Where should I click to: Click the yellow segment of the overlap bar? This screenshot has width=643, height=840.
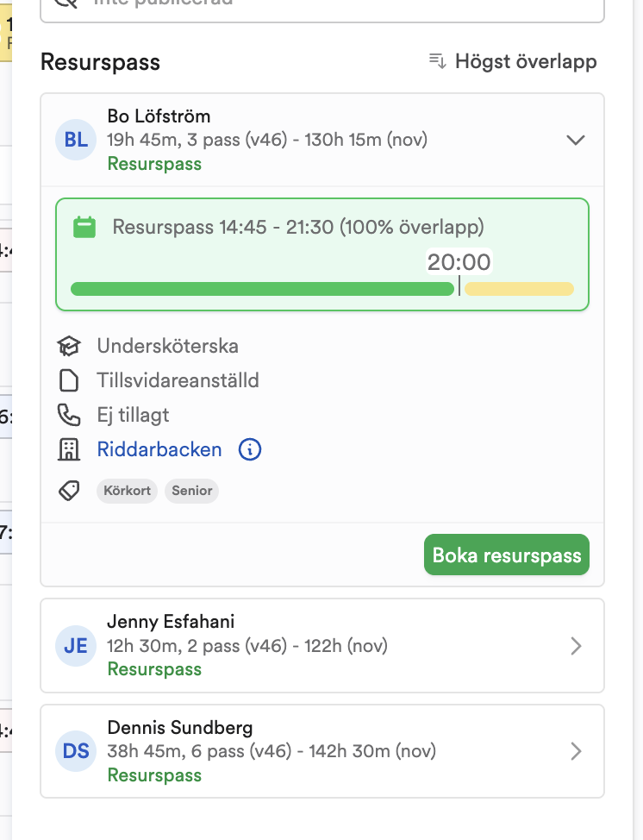click(519, 289)
